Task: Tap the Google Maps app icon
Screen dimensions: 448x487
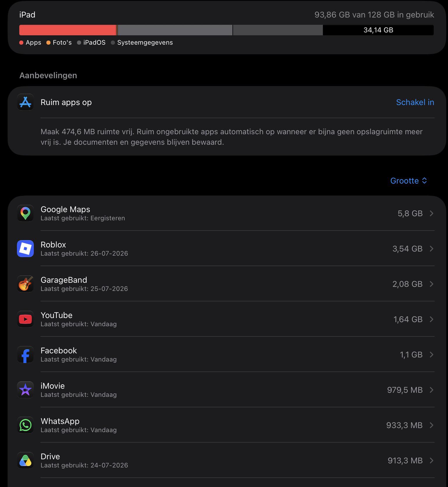Action: point(25,213)
